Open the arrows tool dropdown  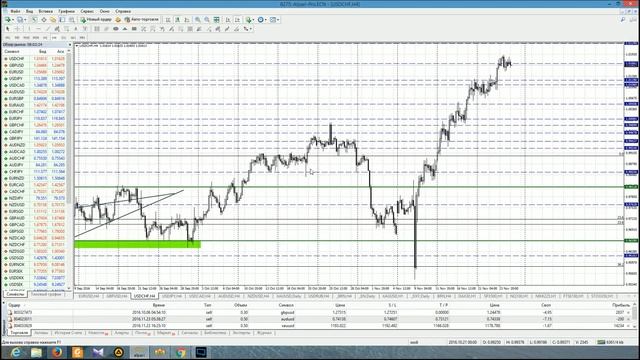tap(251, 29)
